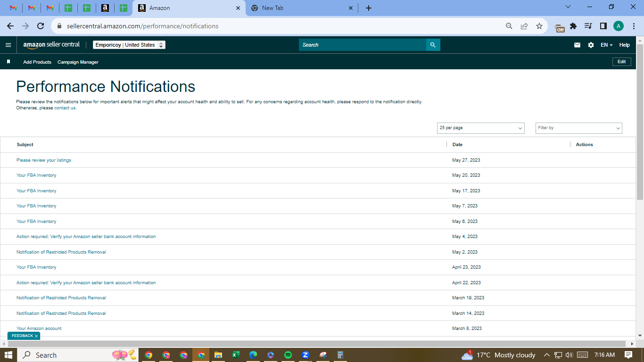Open the Filter by dropdown
The image size is (644, 362).
click(x=579, y=128)
